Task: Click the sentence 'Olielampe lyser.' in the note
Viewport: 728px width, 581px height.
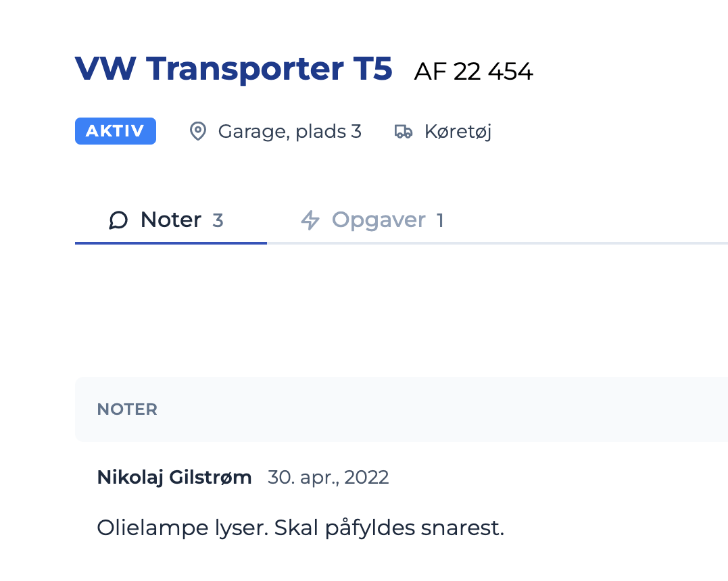Action: [183, 528]
